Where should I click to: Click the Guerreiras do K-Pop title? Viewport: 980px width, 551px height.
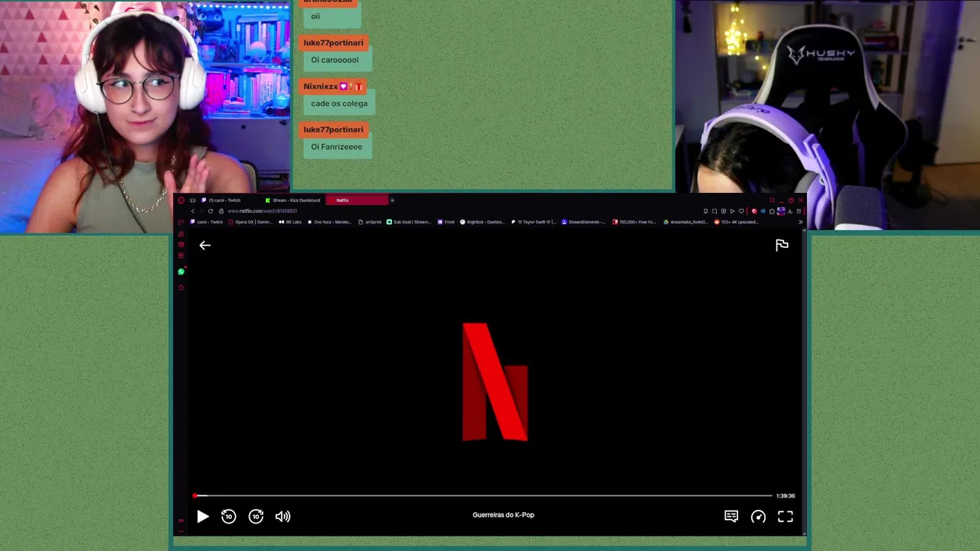point(503,515)
